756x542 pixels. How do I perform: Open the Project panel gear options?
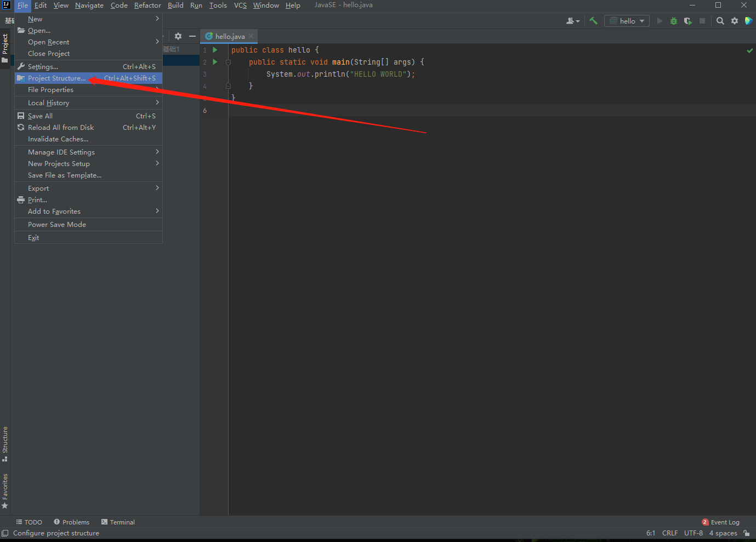[x=178, y=36]
